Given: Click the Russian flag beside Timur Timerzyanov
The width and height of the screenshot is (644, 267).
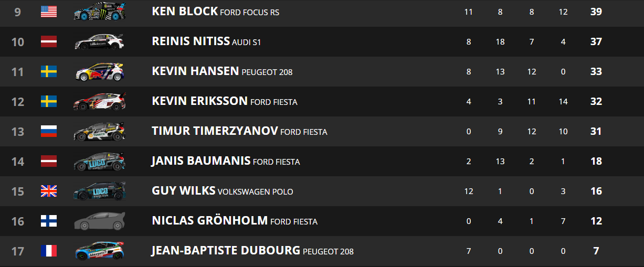Looking at the screenshot, I should (x=49, y=131).
